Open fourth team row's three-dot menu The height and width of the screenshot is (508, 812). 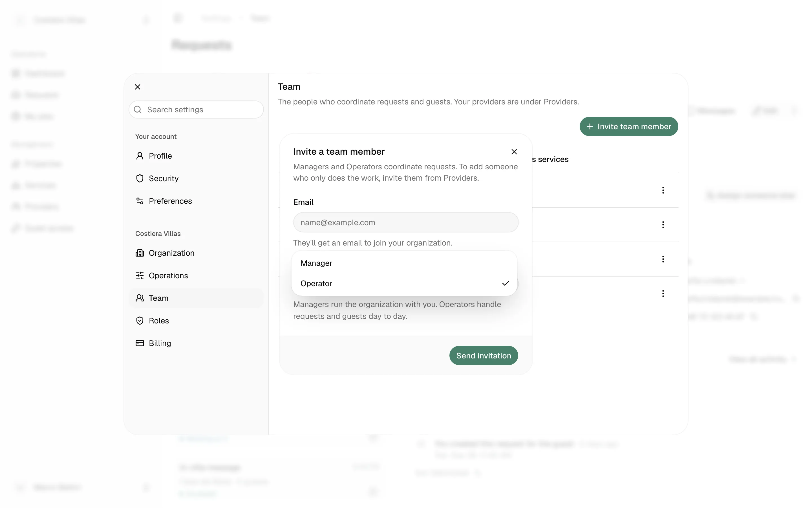coord(663,294)
